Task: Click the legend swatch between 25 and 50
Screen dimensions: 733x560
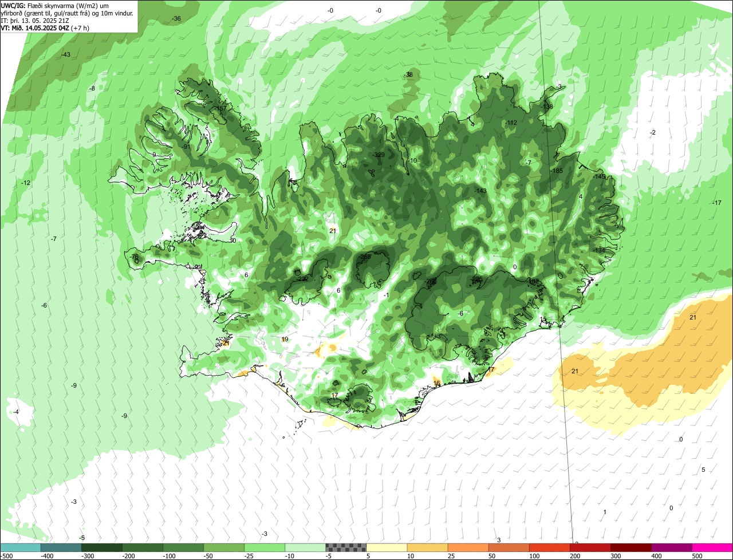Action: [x=468, y=547]
